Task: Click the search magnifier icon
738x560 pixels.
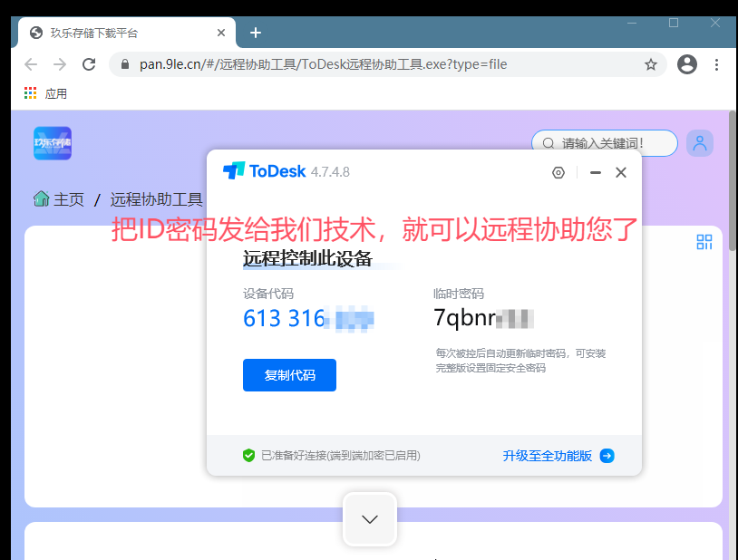Action: pyautogui.click(x=549, y=143)
